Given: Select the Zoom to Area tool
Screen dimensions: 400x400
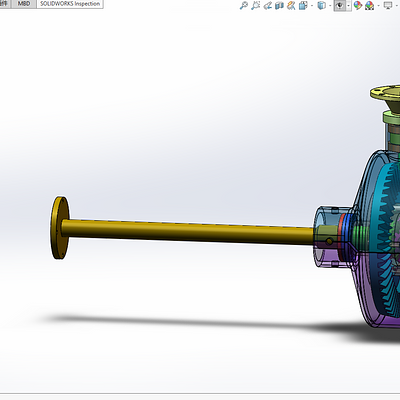Looking at the screenshot, I should (256, 5).
